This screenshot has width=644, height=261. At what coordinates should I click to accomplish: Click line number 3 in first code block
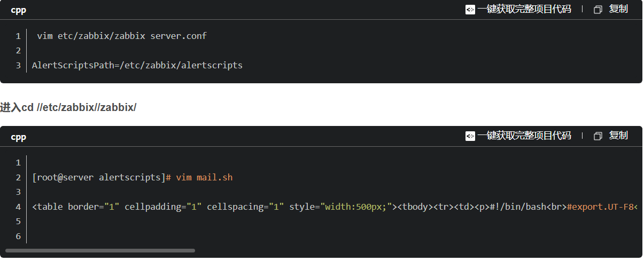point(18,65)
